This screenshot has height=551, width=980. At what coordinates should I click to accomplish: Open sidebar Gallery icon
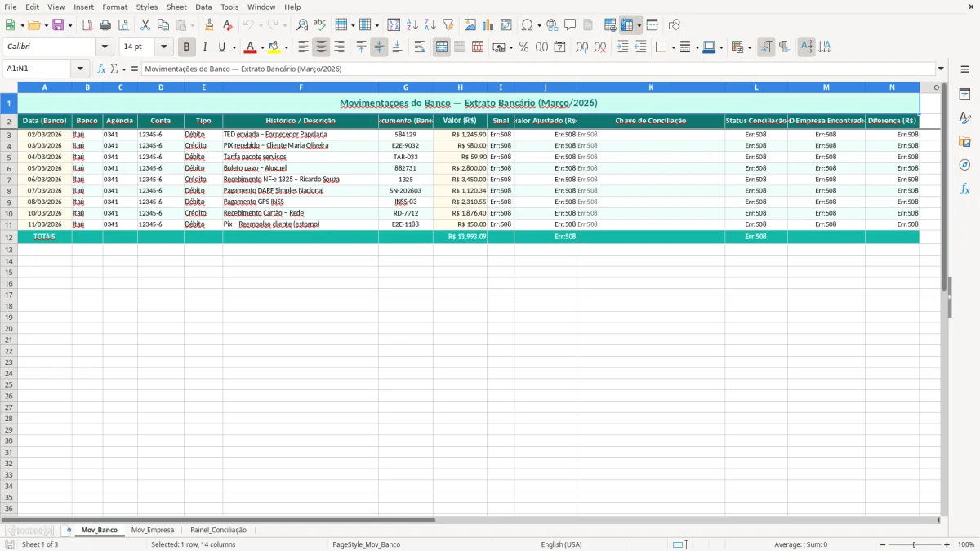click(964, 141)
